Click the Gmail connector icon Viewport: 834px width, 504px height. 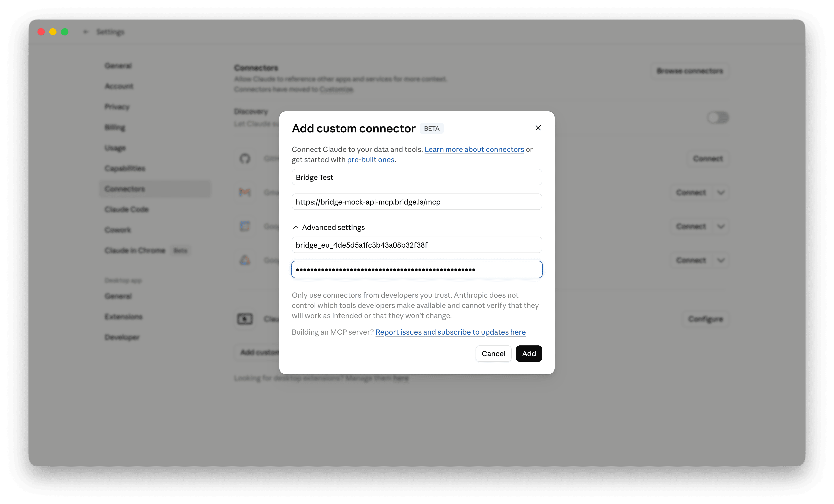click(x=245, y=192)
